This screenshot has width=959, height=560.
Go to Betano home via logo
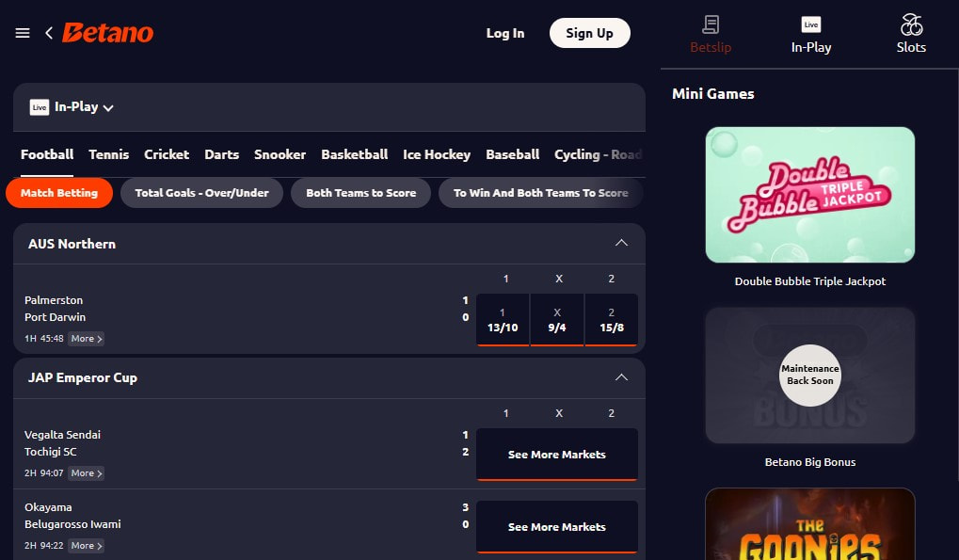pos(107,33)
